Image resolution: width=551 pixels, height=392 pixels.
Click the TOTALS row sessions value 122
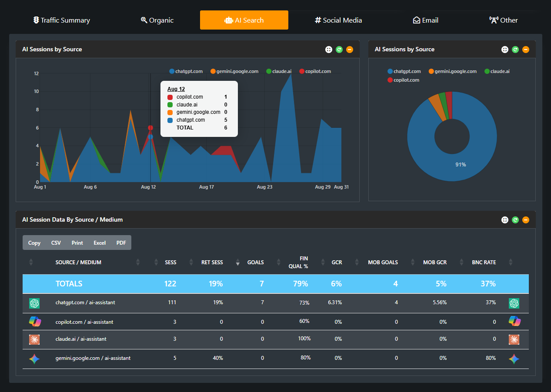pyautogui.click(x=170, y=284)
